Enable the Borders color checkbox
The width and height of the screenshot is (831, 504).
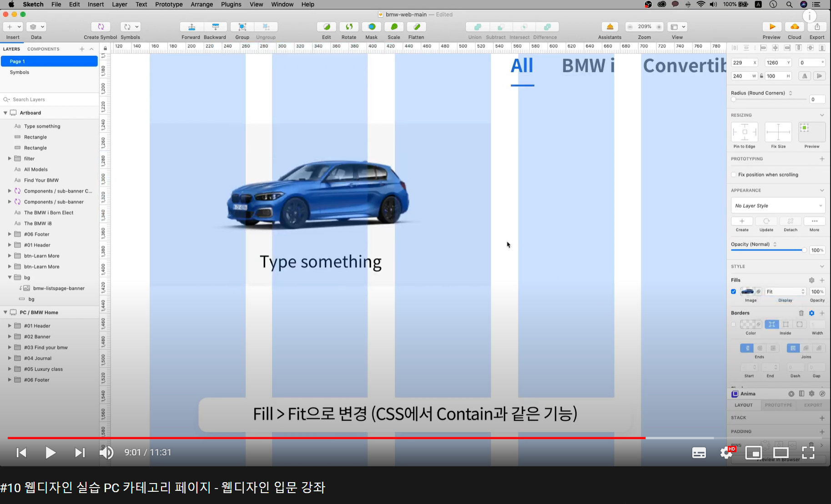[x=733, y=324]
